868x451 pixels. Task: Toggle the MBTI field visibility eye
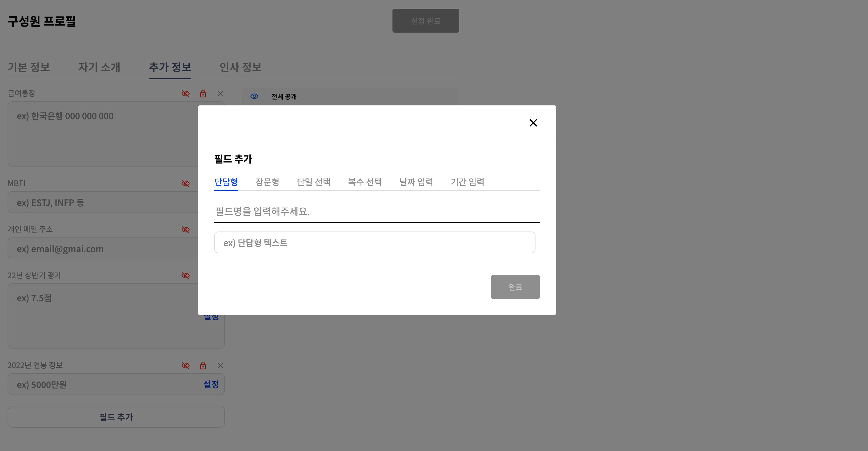coord(186,183)
